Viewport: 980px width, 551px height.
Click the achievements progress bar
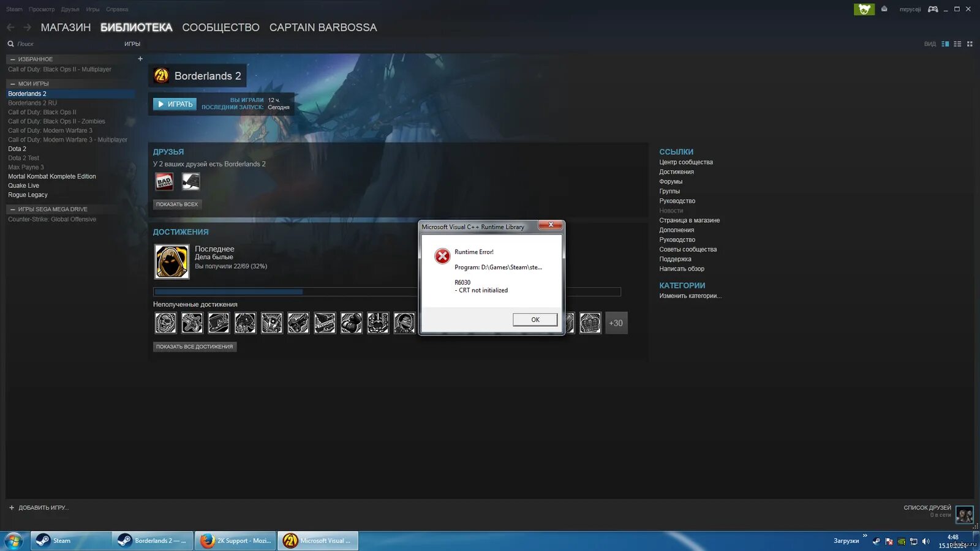pos(387,292)
